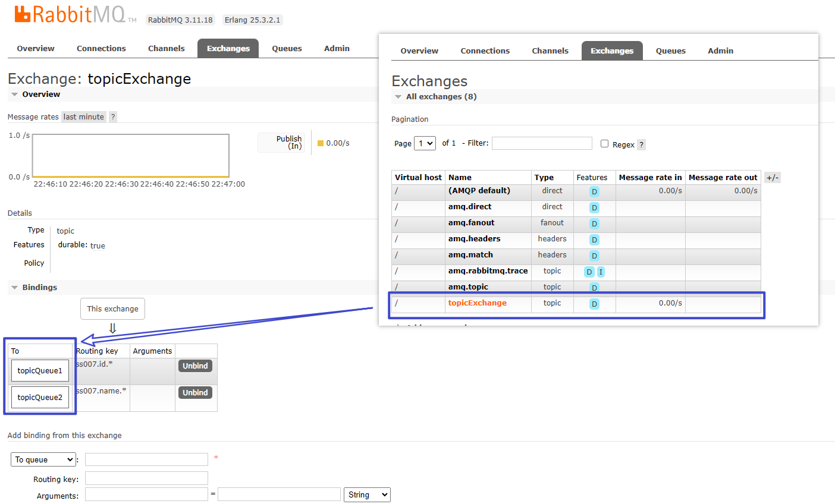This screenshot has height=504, width=835.
Task: Open the 'To queue' destination dropdown
Action: [43, 459]
